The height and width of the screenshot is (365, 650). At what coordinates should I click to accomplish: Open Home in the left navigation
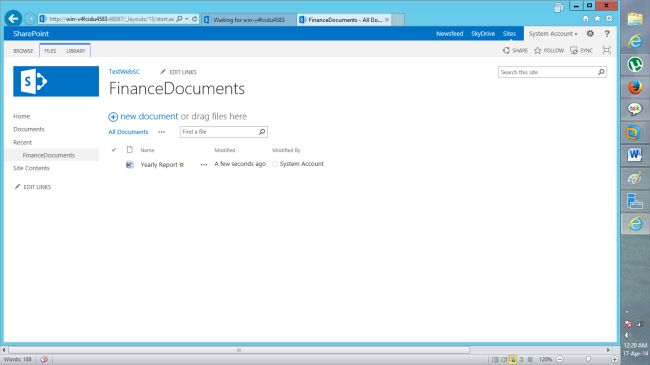(22, 116)
